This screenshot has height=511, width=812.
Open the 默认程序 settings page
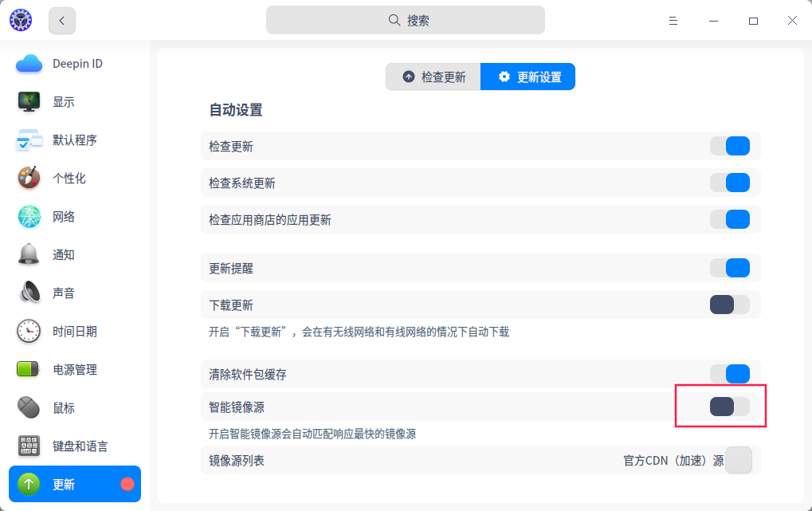(x=75, y=140)
